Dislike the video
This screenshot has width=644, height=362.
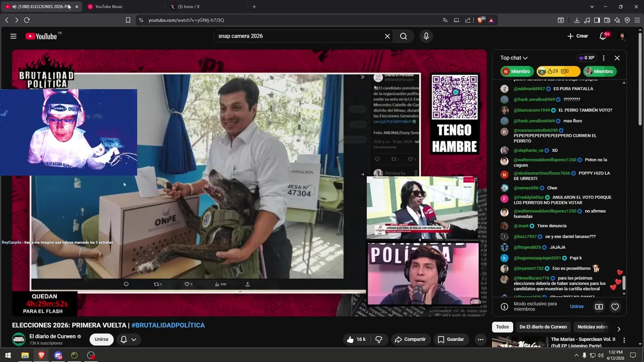coord(379,339)
